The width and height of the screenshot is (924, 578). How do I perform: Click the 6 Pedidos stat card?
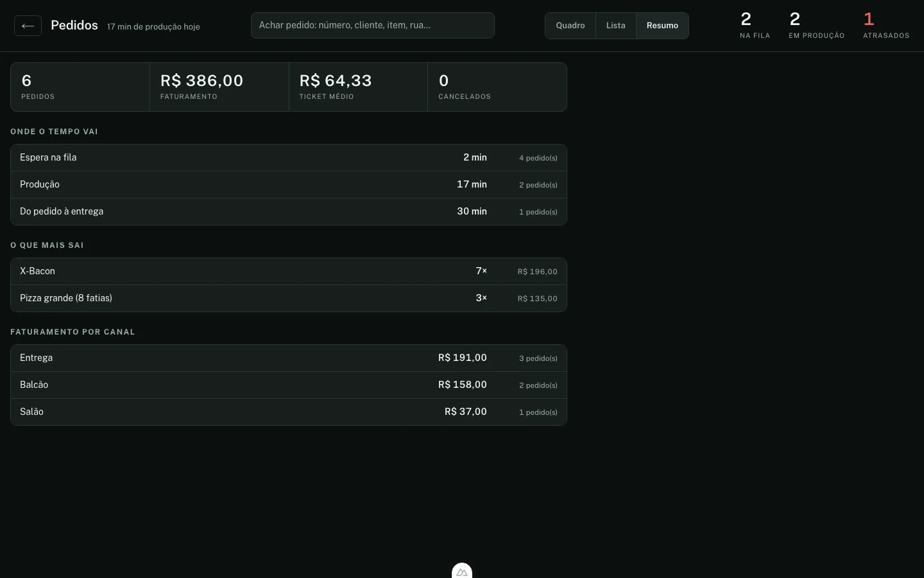[x=80, y=87]
